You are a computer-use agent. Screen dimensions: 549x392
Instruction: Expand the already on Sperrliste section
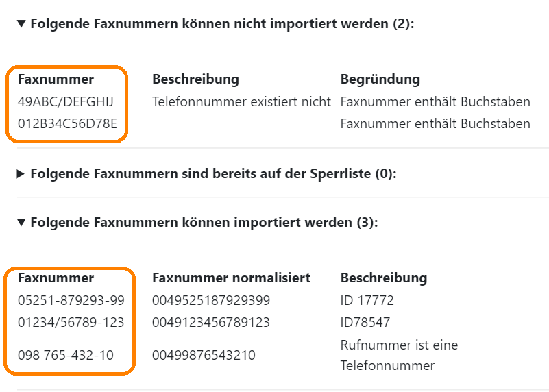click(21, 174)
